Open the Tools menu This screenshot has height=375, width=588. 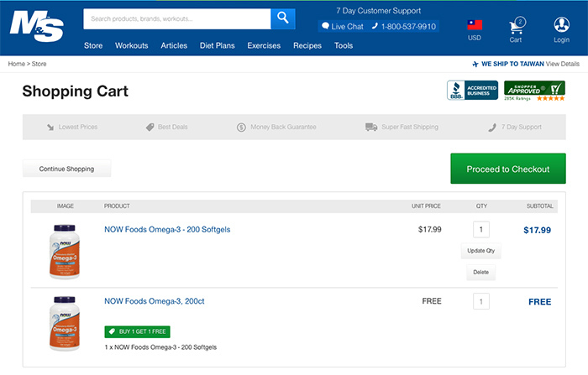point(344,45)
